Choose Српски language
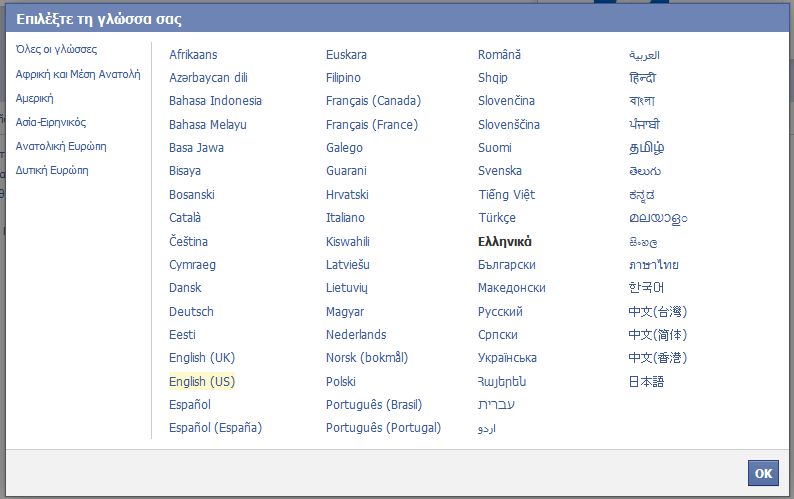The image size is (794, 499). [498, 335]
